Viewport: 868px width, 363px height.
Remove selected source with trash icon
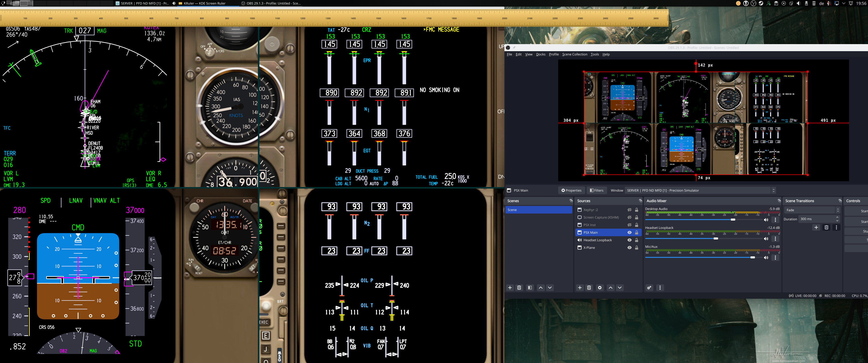click(589, 288)
